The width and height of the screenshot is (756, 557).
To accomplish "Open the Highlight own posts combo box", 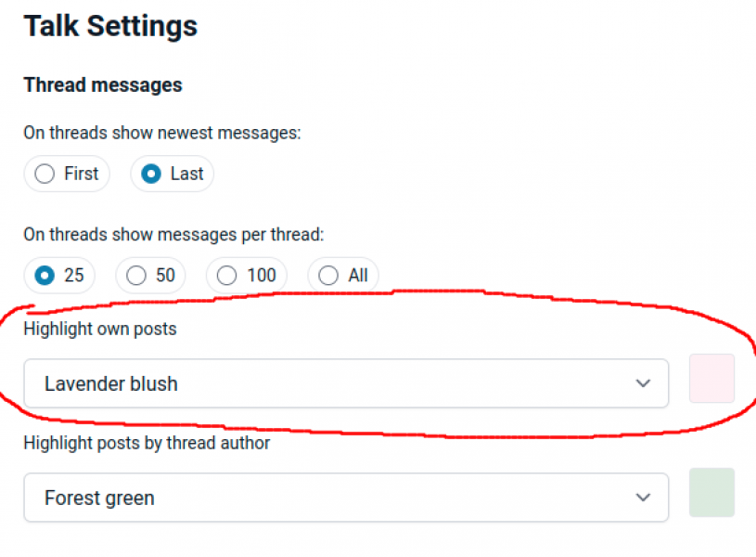I will (345, 383).
